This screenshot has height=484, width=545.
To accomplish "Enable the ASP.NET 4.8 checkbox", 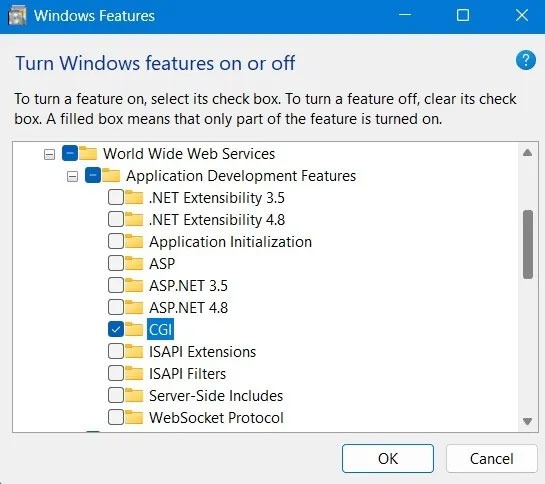I will (x=116, y=307).
